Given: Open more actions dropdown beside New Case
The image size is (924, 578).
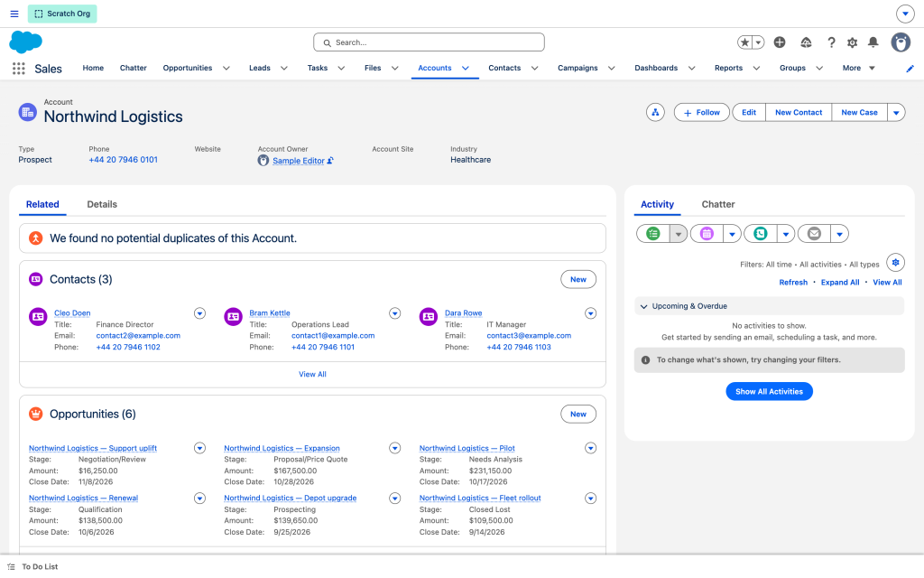Looking at the screenshot, I should [896, 112].
